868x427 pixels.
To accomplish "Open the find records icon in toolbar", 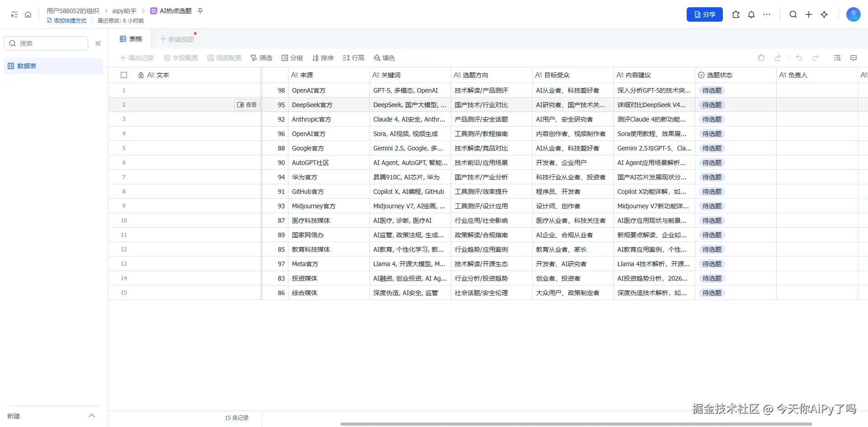I will tap(837, 58).
